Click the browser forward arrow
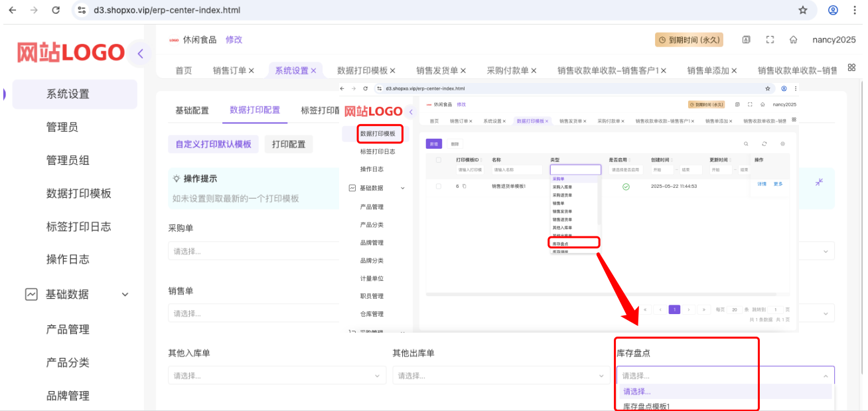868x411 pixels. click(x=35, y=10)
